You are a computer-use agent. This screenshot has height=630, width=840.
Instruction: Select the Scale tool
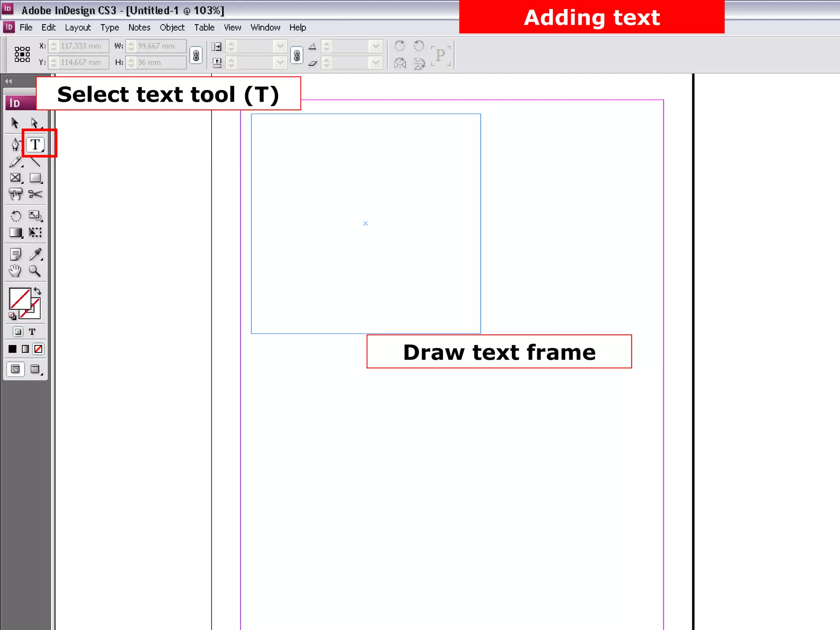pyautogui.click(x=35, y=216)
